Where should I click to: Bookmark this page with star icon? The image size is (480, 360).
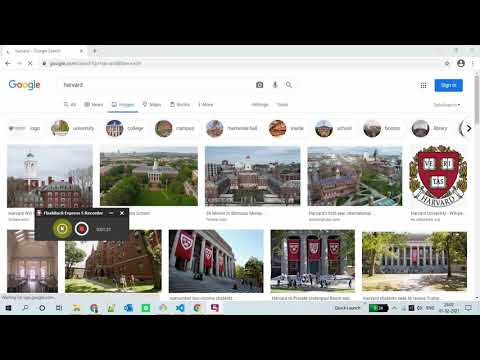(447, 63)
